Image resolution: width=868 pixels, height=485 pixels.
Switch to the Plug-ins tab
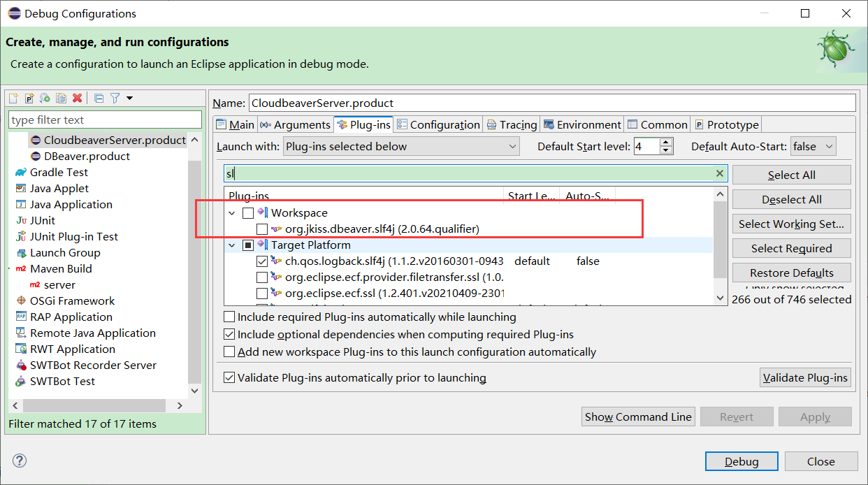[x=363, y=124]
